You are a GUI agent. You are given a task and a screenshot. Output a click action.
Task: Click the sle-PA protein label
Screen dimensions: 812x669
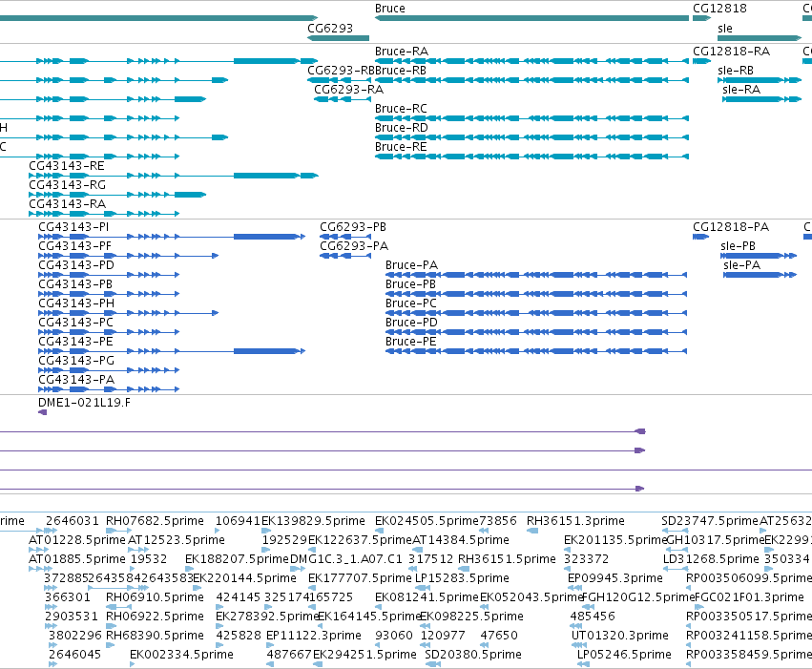tap(741, 265)
